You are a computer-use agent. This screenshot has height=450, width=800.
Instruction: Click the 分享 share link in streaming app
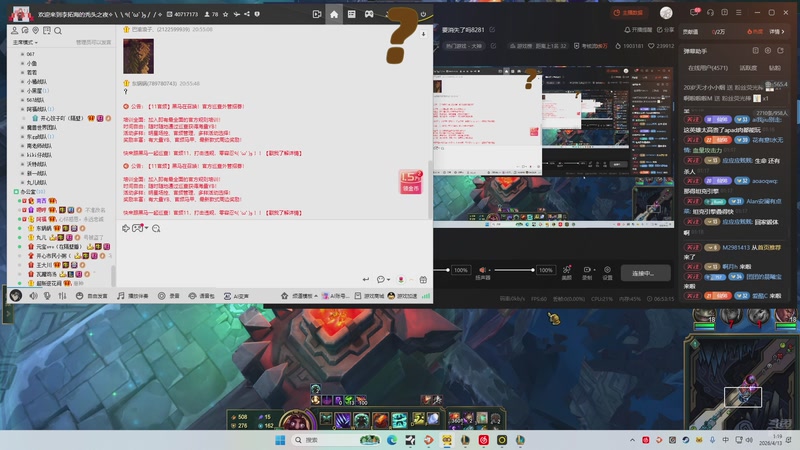coord(665,30)
